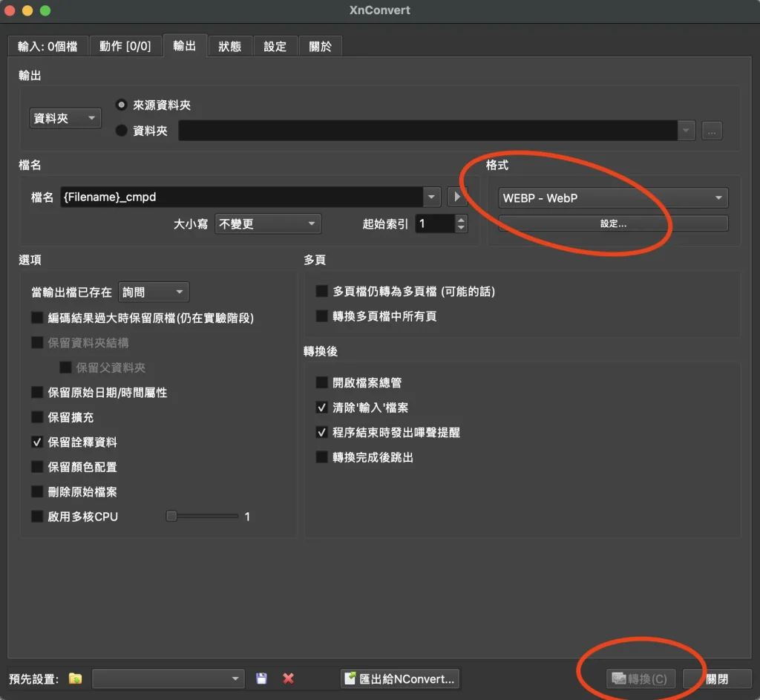Click the save preset floppy disk icon
Viewport: 760px width, 700px height.
(x=261, y=678)
